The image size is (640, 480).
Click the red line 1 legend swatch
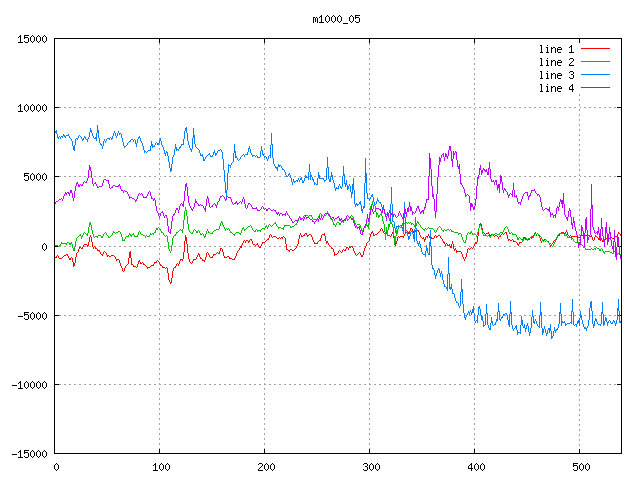point(596,49)
